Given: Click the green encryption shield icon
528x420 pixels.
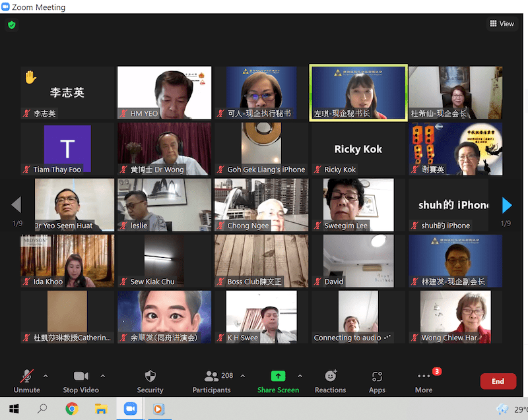Looking at the screenshot, I should (11, 25).
